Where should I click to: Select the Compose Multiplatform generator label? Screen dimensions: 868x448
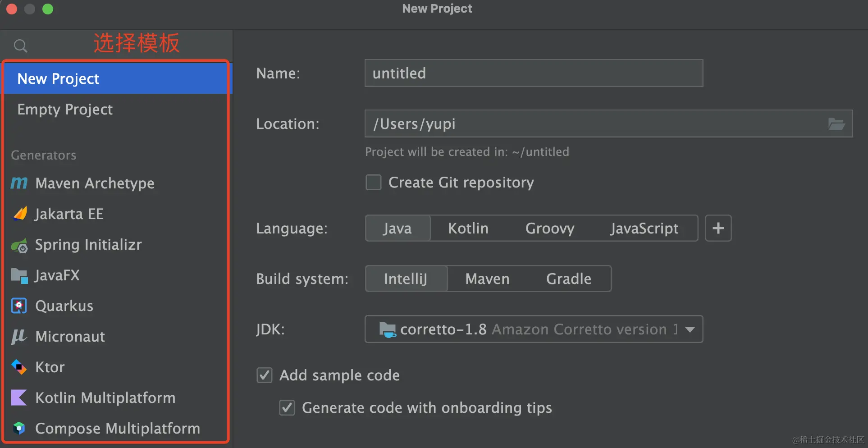[x=118, y=428]
